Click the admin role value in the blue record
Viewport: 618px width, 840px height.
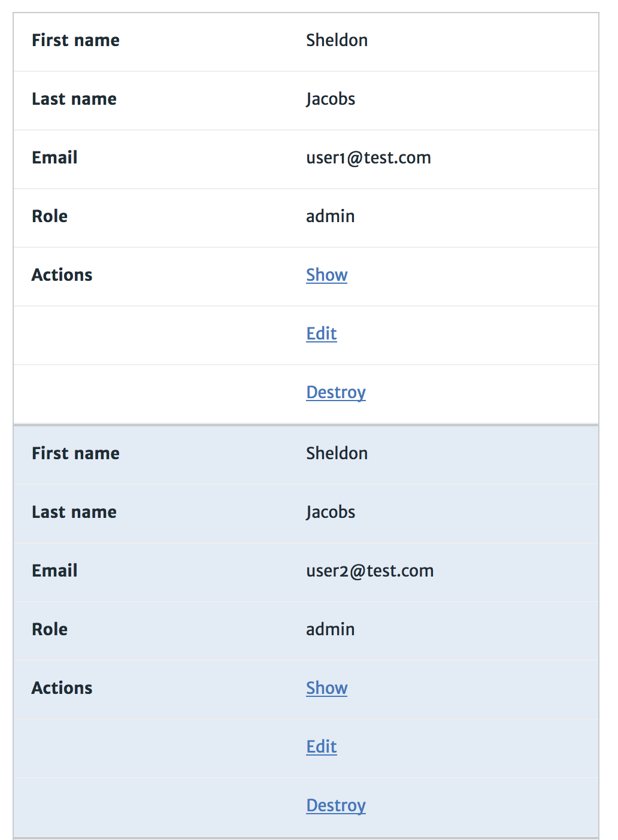(330, 629)
